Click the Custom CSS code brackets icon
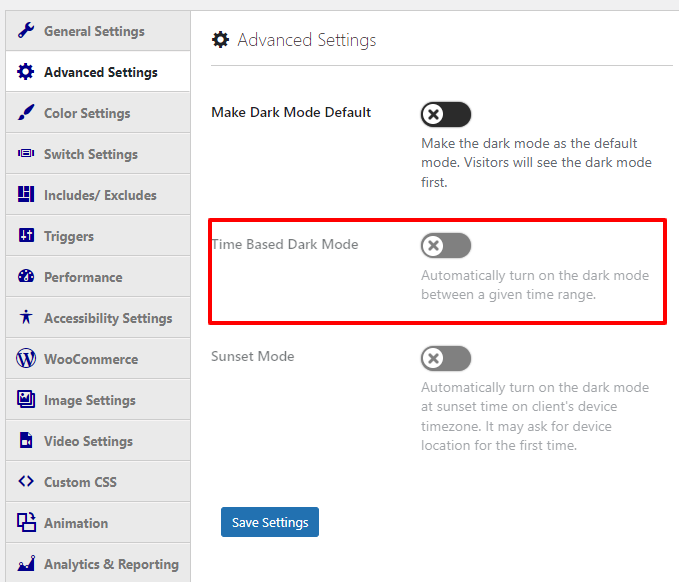The image size is (679, 582). pyautogui.click(x=26, y=481)
